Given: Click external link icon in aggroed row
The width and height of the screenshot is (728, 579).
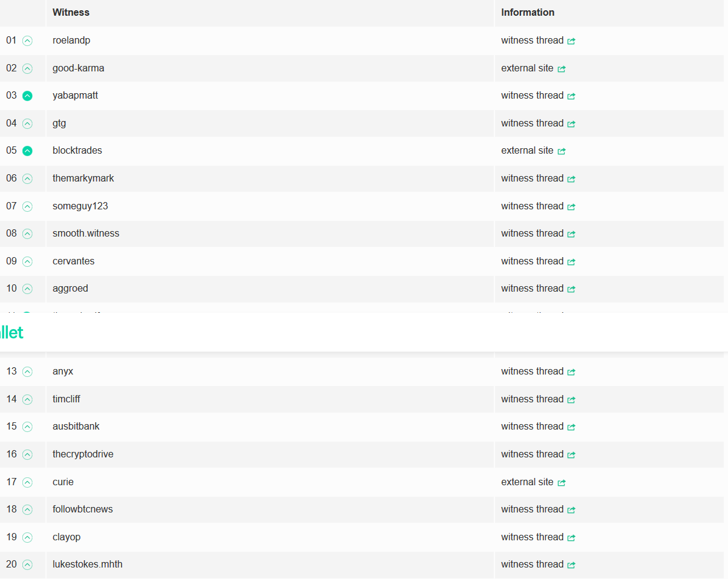Looking at the screenshot, I should click(x=571, y=289).
